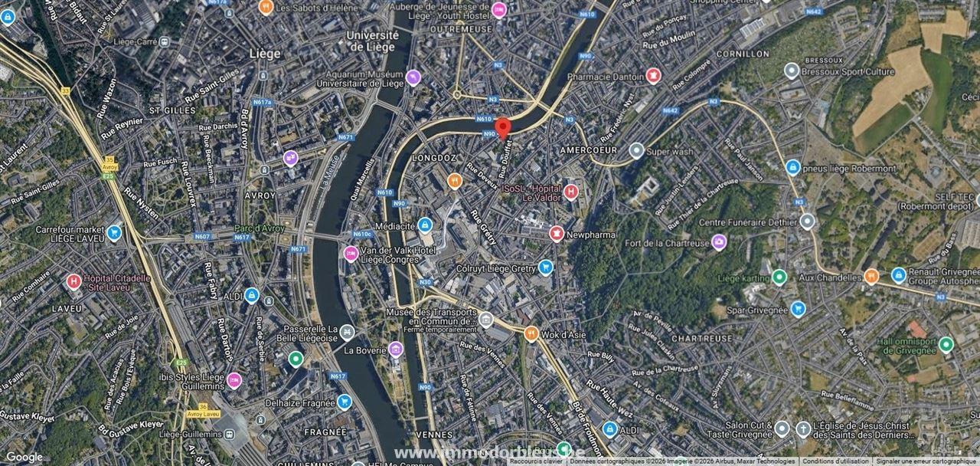
Task: Click Colruyt Liège Gretry cart icon
Action: pos(545,267)
